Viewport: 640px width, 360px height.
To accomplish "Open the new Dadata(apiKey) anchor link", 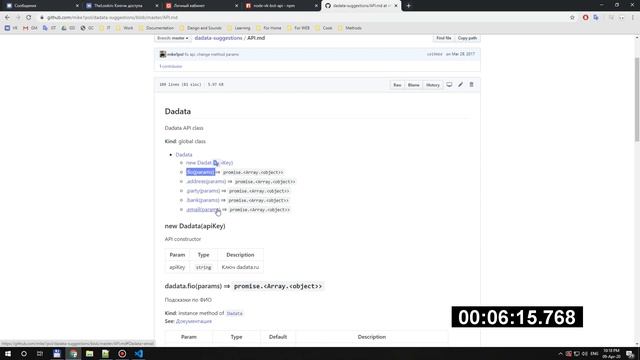I will pyautogui.click(x=209, y=163).
